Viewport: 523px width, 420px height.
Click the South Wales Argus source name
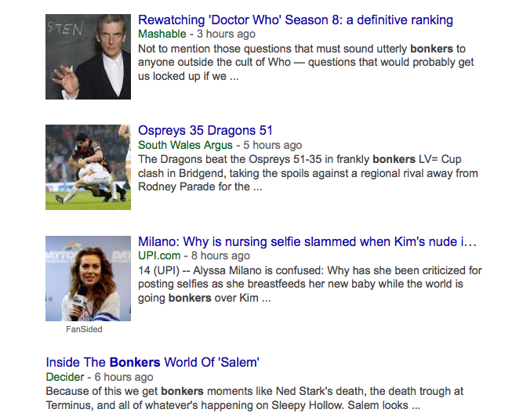(x=185, y=145)
